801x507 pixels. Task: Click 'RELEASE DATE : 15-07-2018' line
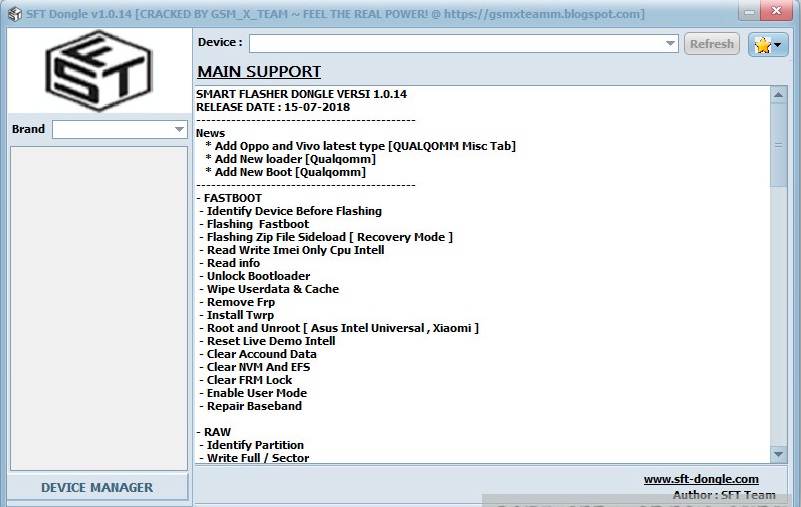pos(273,107)
